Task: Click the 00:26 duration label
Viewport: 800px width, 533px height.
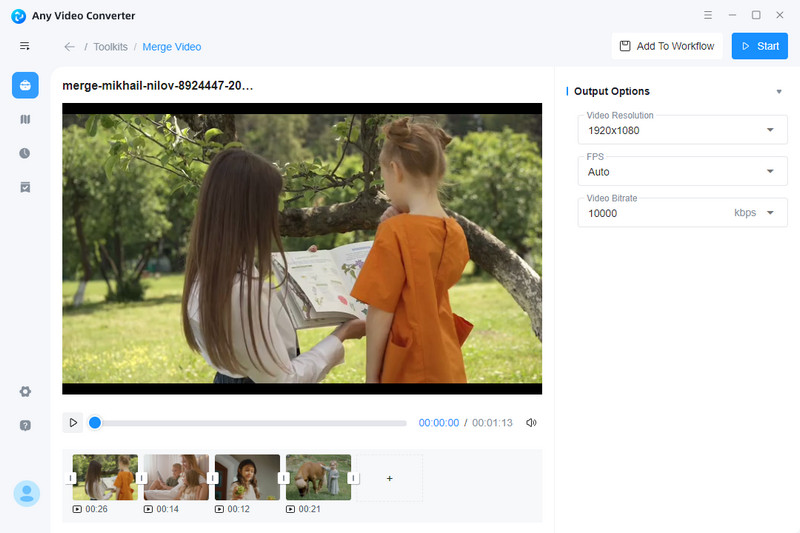Action: click(x=96, y=509)
